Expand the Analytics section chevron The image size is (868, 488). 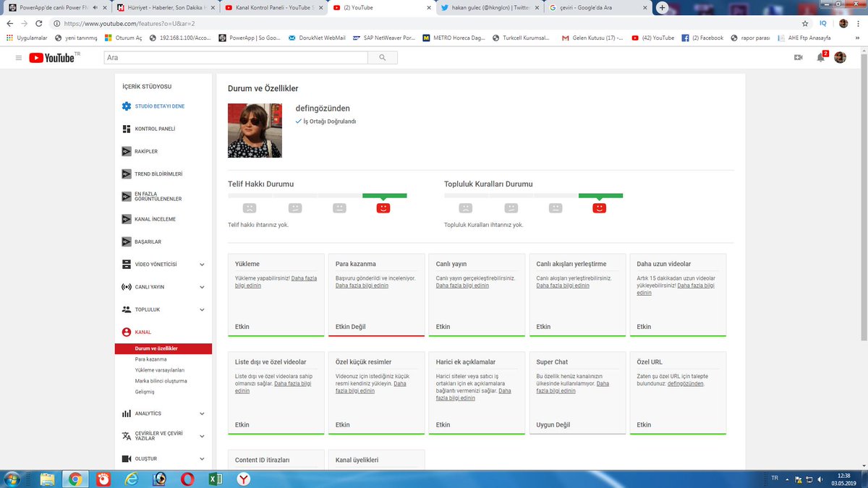202,414
